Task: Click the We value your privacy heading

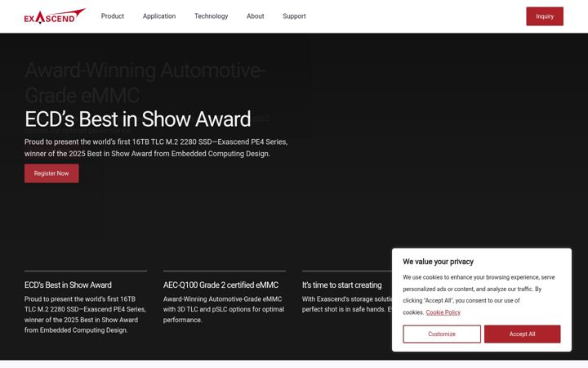Action: (438, 262)
